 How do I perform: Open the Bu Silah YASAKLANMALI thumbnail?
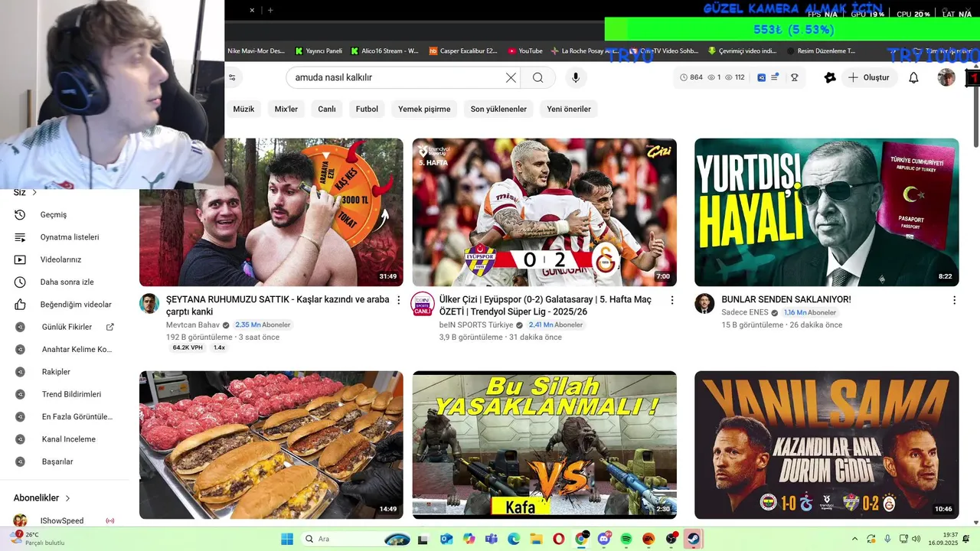point(544,445)
